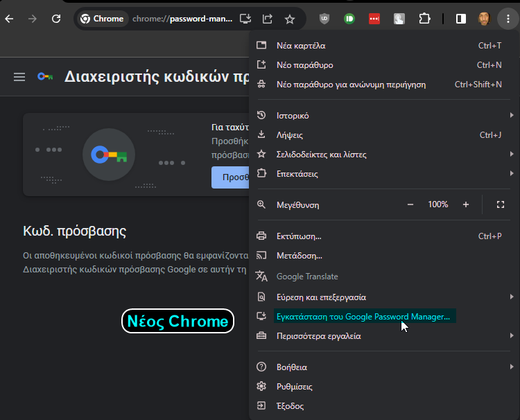
Task: Click the Chrome site info chip
Action: pos(102,19)
